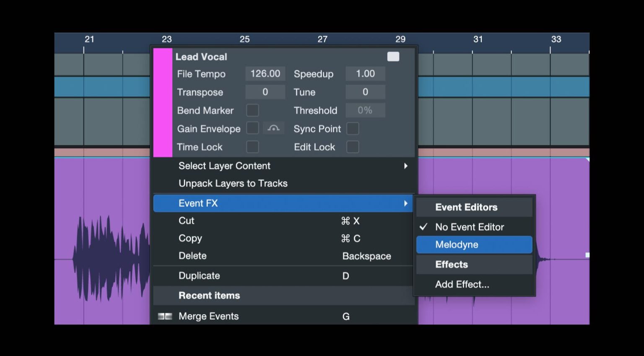The image size is (644, 356).
Task: Click the gain envelope curve icon
Action: point(273,128)
